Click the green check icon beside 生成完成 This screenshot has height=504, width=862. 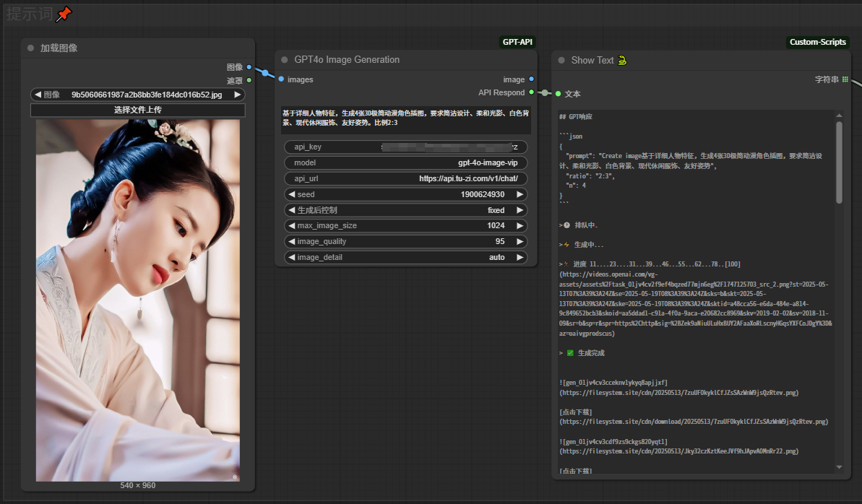click(570, 353)
